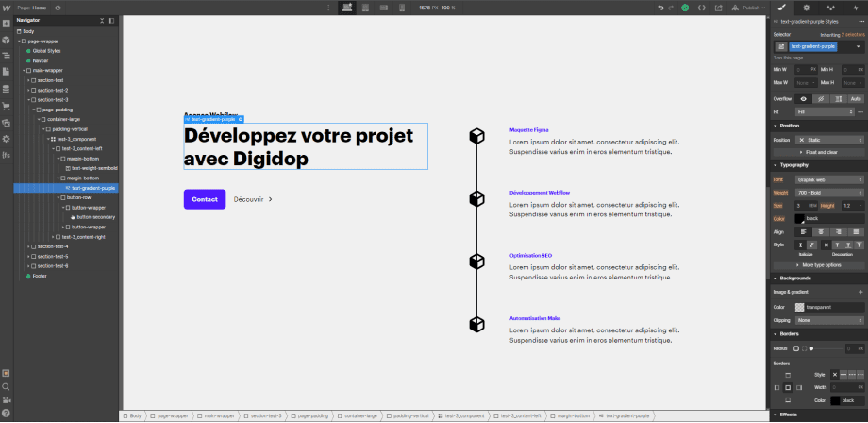Image resolution: width=868 pixels, height=423 pixels.
Task: Set overflow to hidden
Action: (x=821, y=98)
